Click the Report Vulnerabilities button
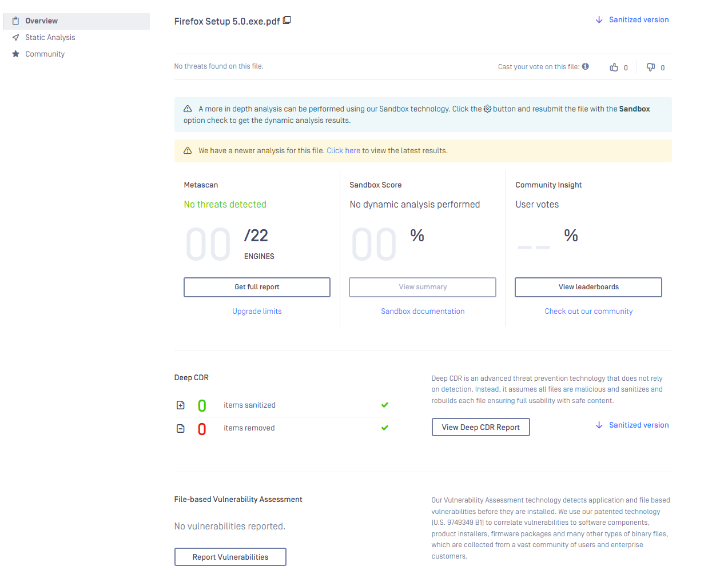The width and height of the screenshot is (728, 570). click(x=230, y=557)
